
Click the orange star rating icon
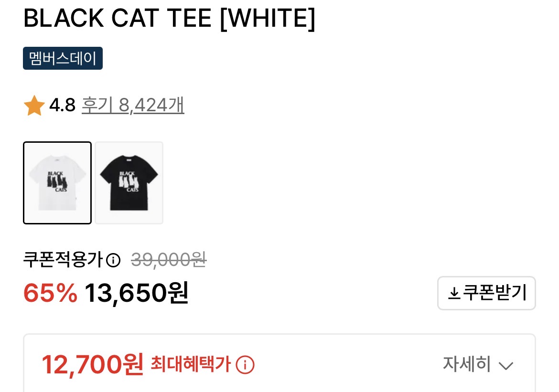tap(34, 106)
